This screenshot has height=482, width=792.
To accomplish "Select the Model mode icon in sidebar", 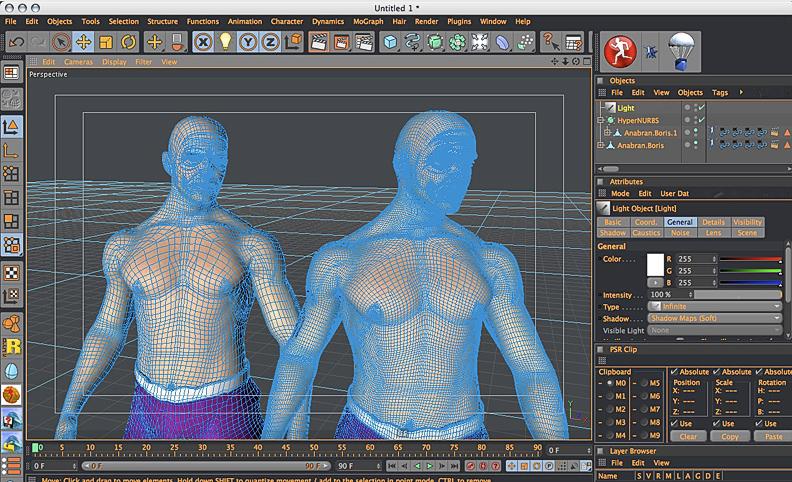I will 11,126.
